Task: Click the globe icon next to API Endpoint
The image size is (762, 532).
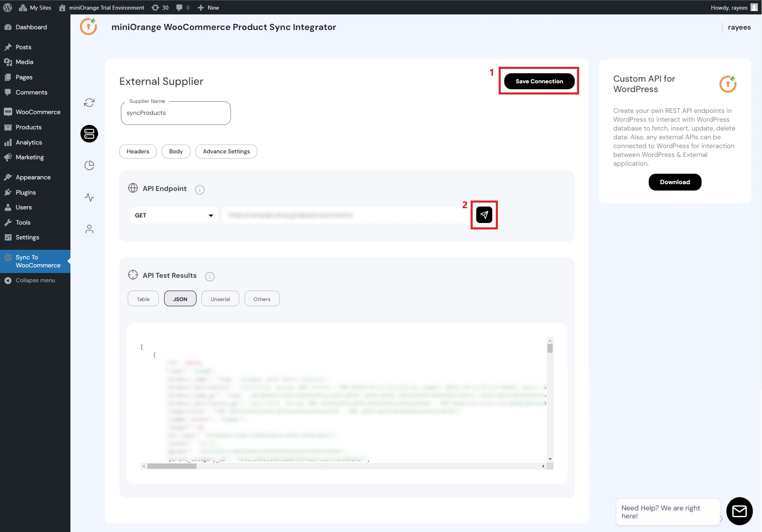Action: 133,188
